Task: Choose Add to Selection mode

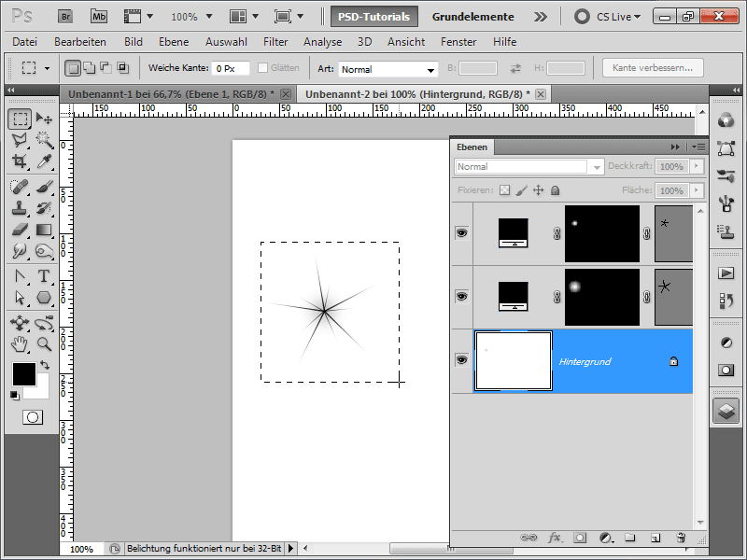Action: (90, 68)
